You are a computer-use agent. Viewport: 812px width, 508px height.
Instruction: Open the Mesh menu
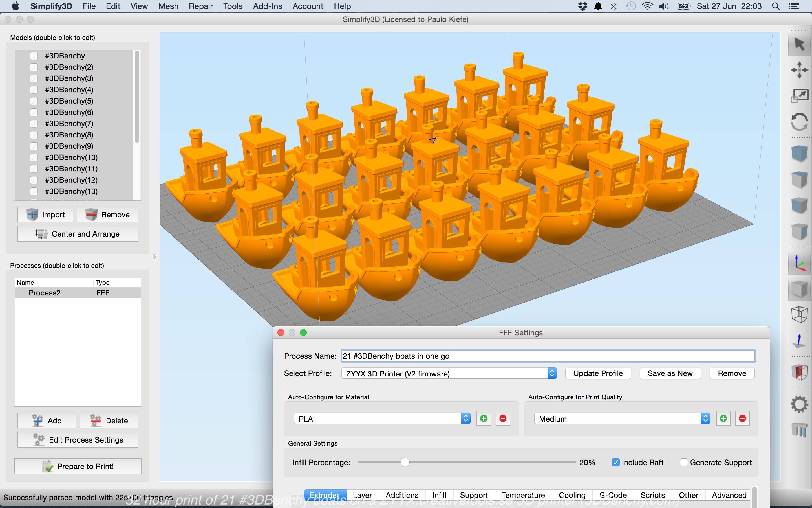(168, 6)
